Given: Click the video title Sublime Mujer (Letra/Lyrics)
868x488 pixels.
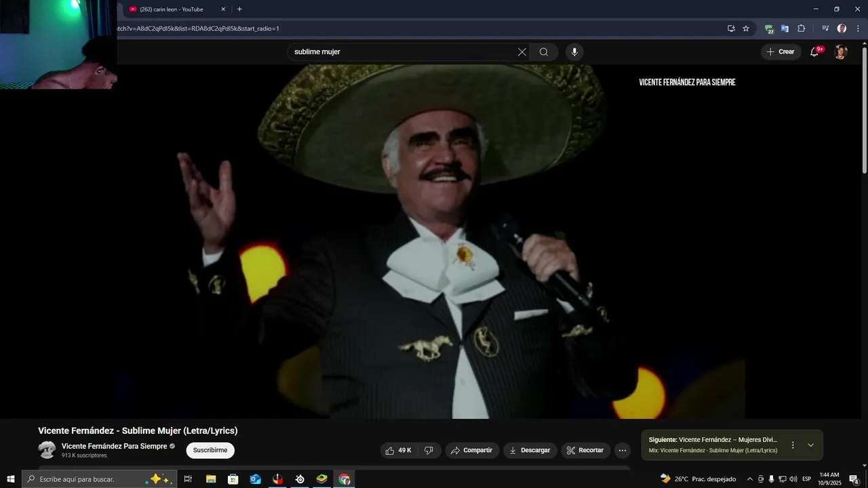Looking at the screenshot, I should [138, 431].
